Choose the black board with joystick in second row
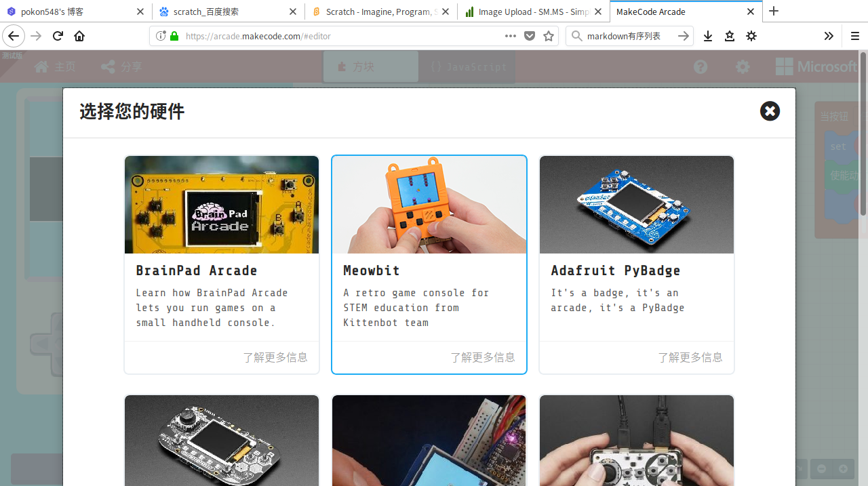This screenshot has width=868, height=486. click(222, 441)
